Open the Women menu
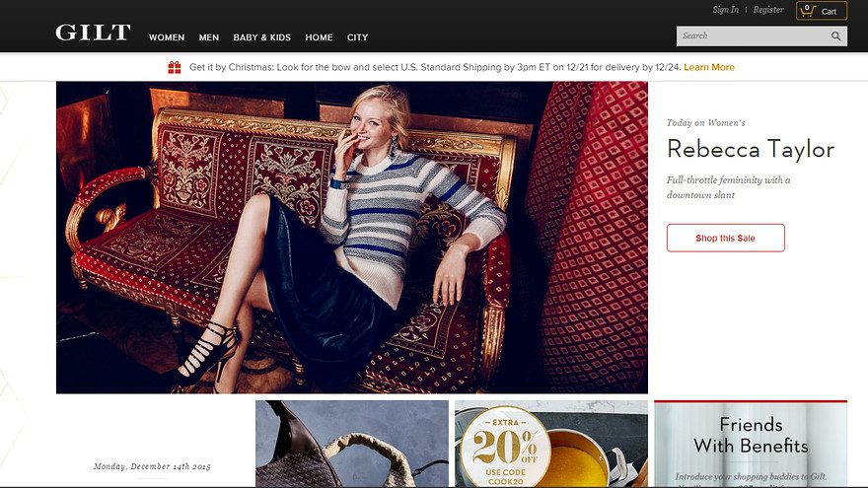 (167, 37)
